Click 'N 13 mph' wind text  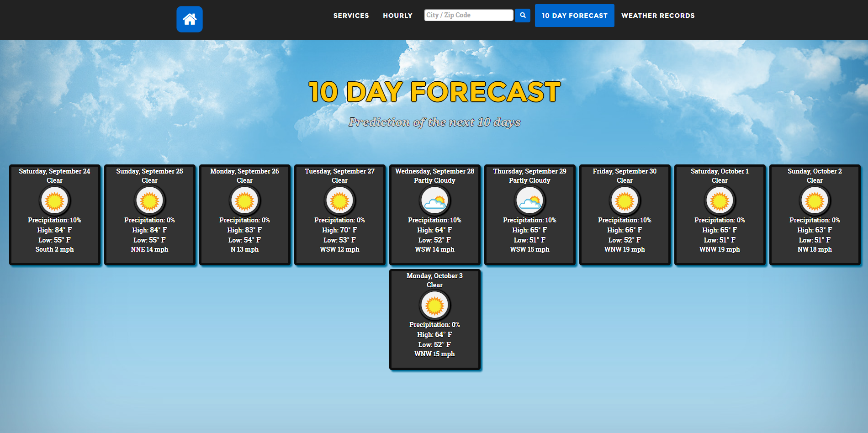click(x=244, y=249)
